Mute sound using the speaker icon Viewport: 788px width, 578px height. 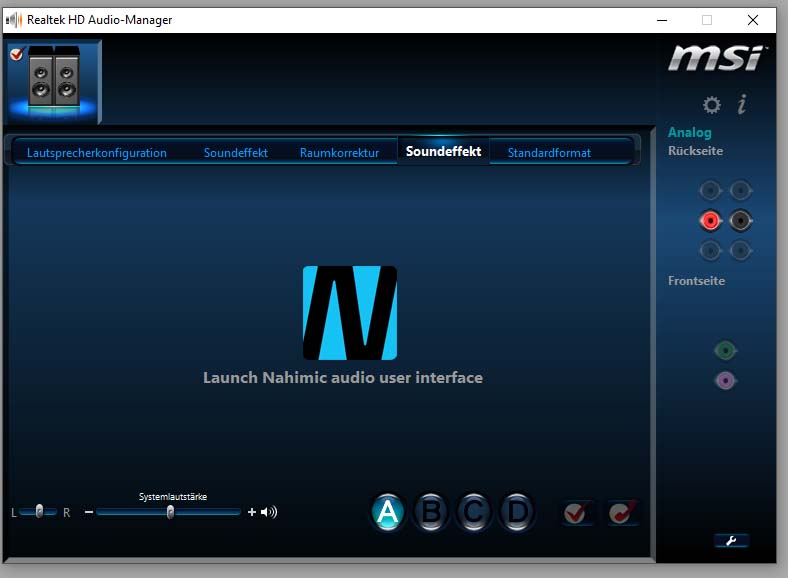[x=269, y=512]
